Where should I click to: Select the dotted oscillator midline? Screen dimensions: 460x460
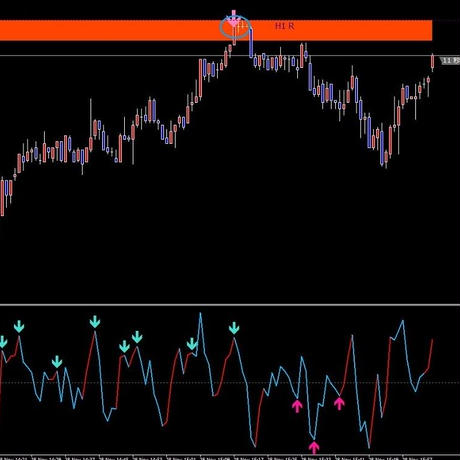click(230, 382)
